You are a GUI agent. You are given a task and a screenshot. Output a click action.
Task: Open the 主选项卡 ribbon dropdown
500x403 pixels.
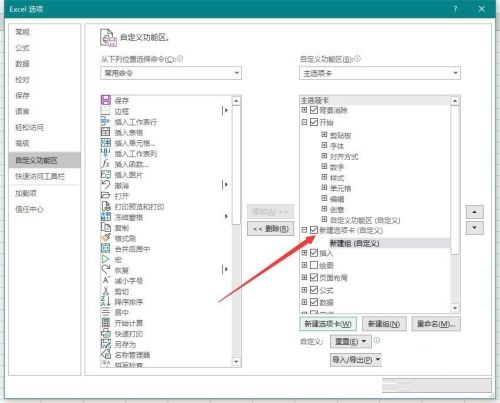click(x=380, y=73)
